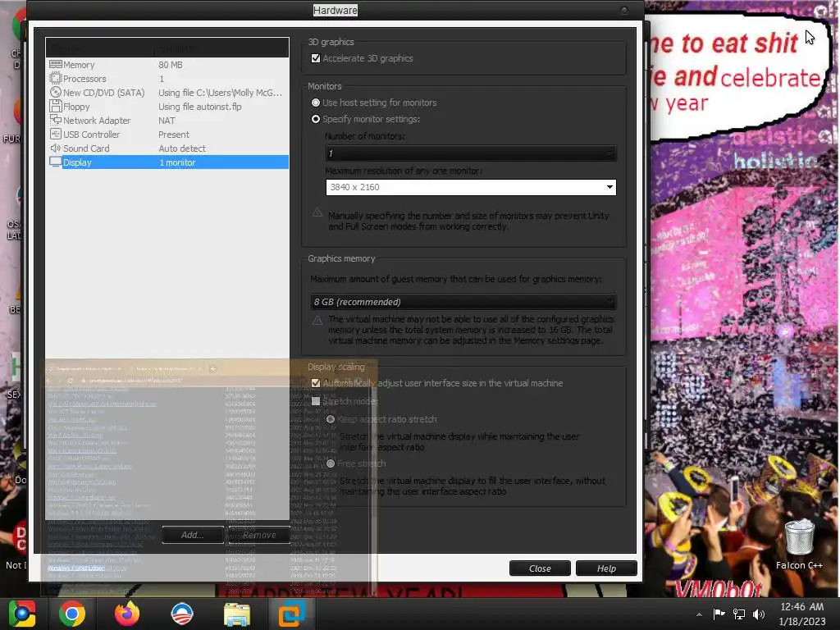
Task: Select the Network Adapter icon
Action: tap(56, 120)
